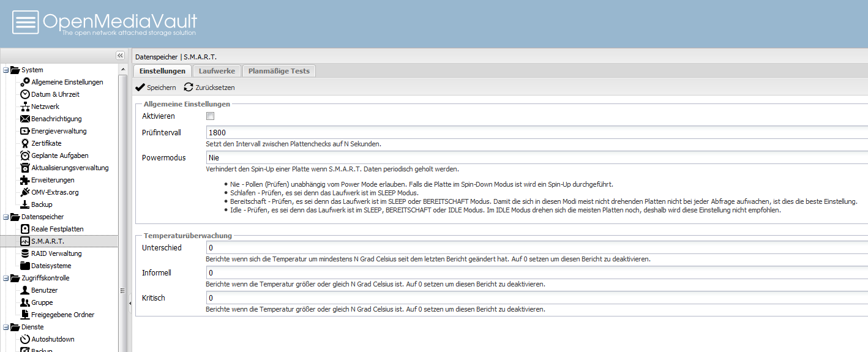Click the Netzwerk network icon
The image size is (868, 352).
coord(25,107)
